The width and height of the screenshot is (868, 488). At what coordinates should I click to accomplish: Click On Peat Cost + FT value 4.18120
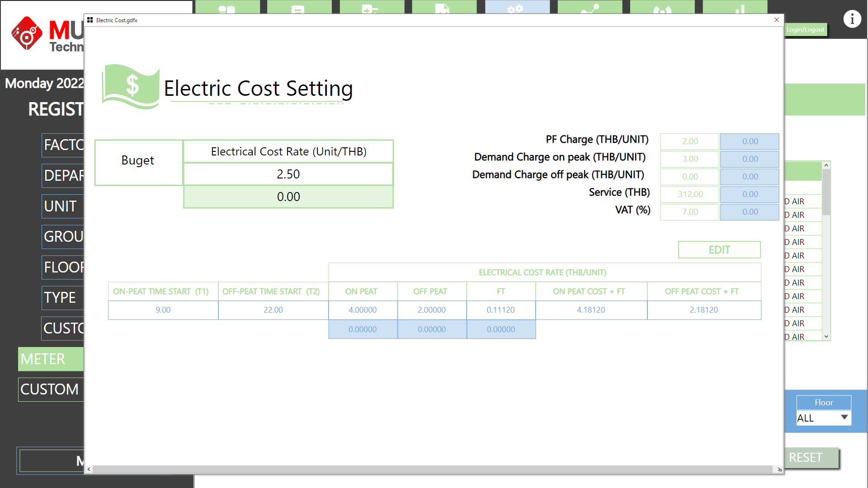click(591, 310)
